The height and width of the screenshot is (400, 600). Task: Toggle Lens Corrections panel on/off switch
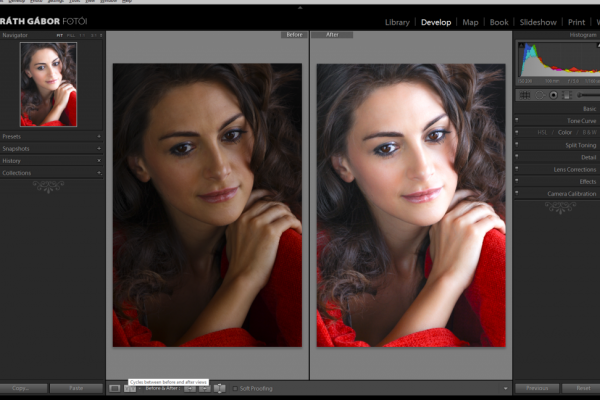point(517,169)
